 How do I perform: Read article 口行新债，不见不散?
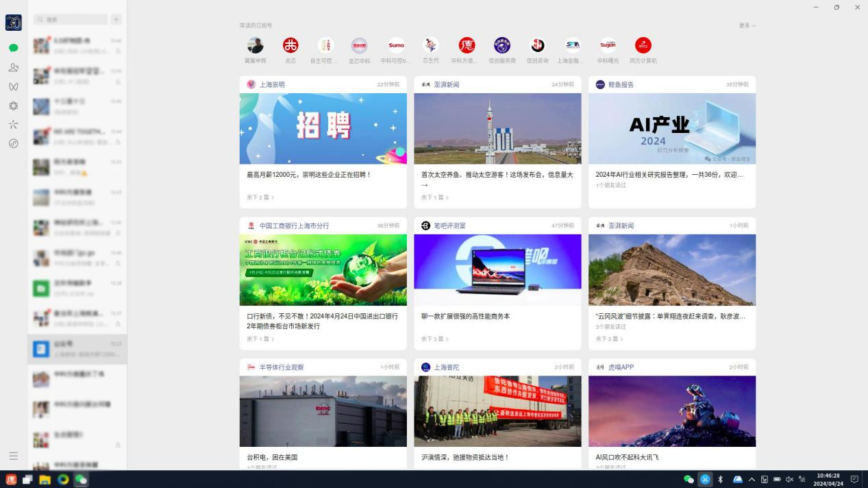click(322, 321)
